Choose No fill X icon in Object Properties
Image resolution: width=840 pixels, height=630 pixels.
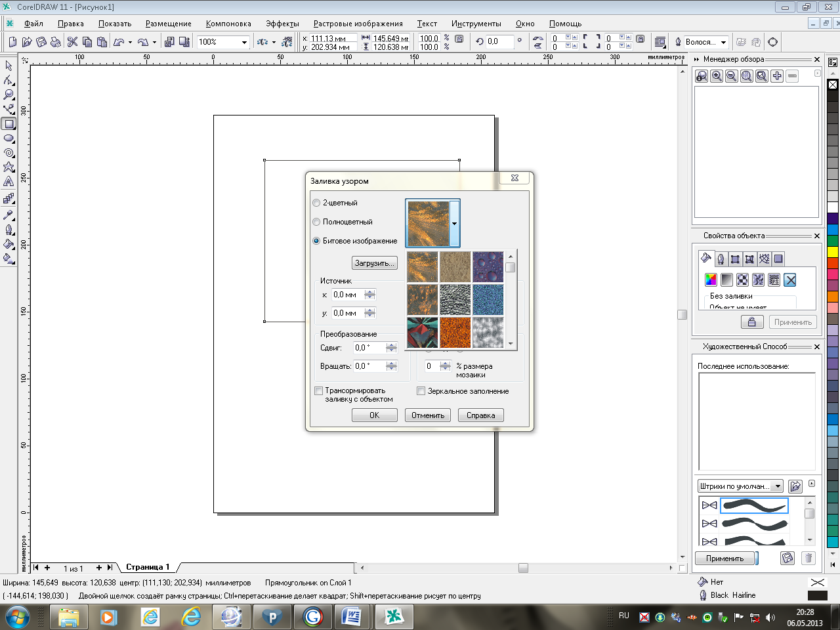click(x=790, y=280)
